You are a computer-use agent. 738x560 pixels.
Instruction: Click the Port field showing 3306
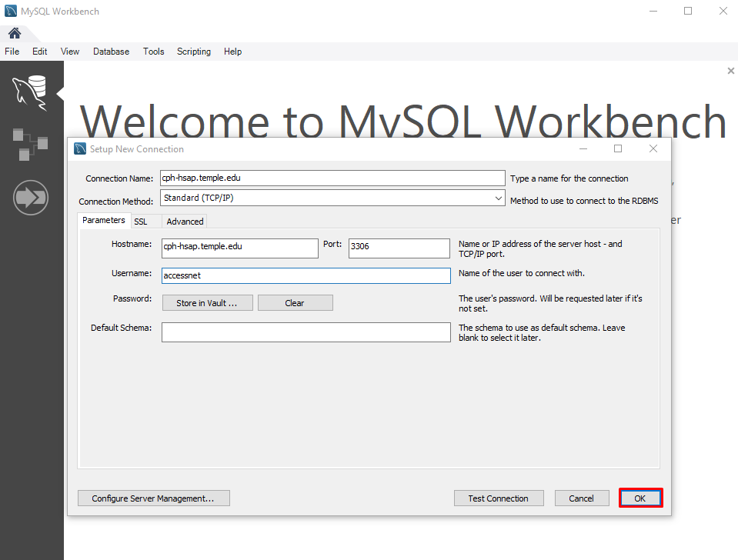tap(399, 248)
